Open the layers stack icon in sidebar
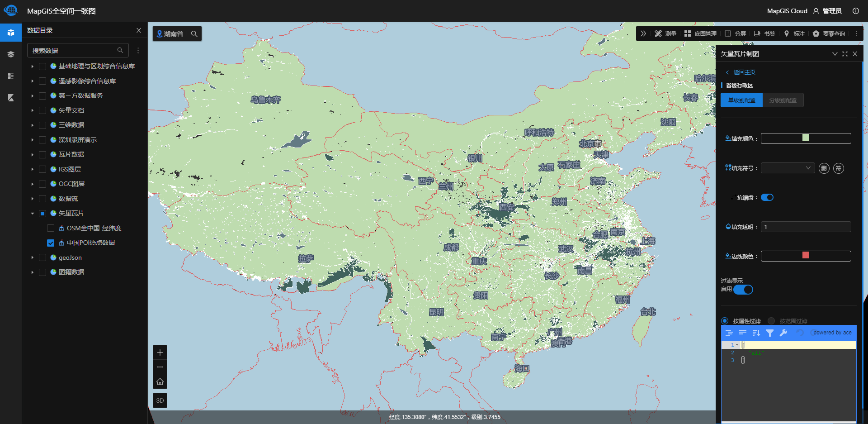Screen dimensions: 868x424 click(11, 54)
